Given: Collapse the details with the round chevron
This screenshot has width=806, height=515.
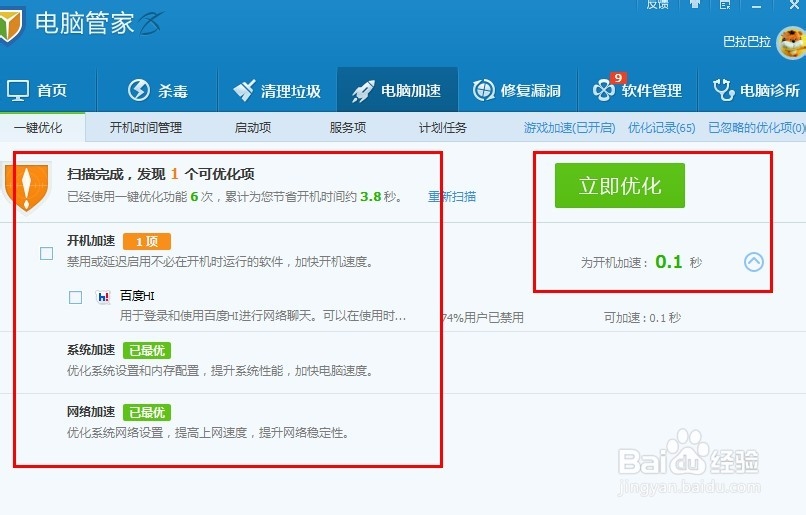Looking at the screenshot, I should 754,262.
